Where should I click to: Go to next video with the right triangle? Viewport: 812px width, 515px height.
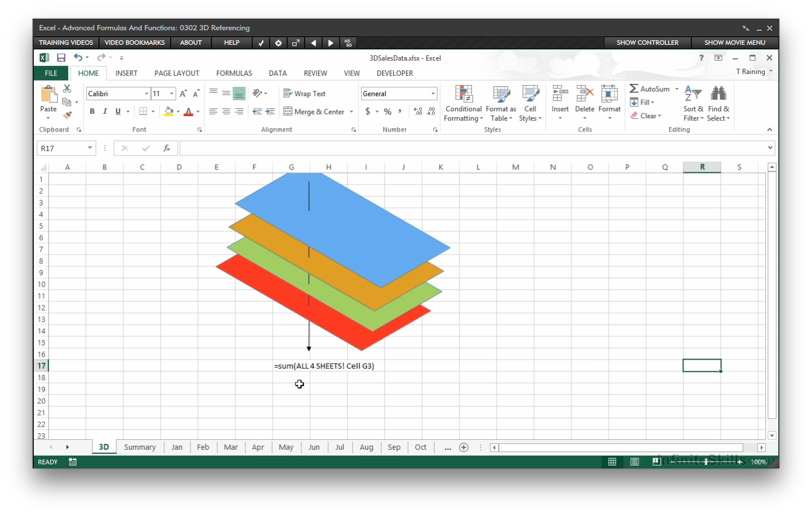pos(331,43)
